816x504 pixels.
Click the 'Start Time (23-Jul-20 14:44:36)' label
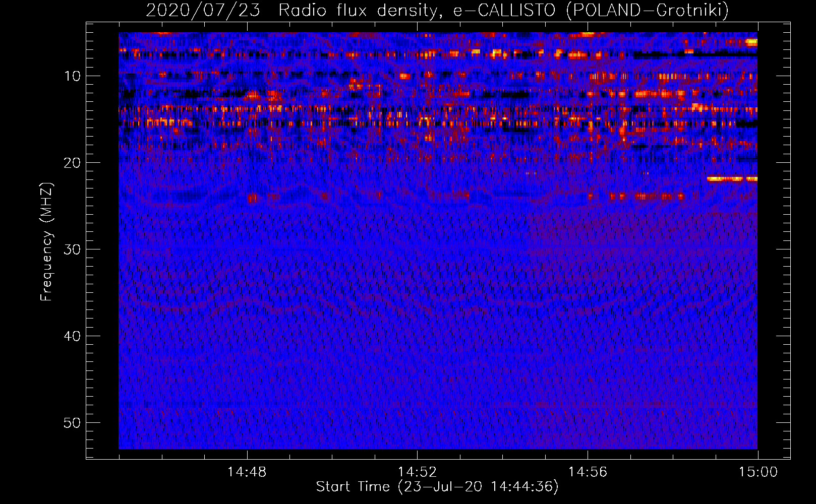pyautogui.click(x=437, y=487)
